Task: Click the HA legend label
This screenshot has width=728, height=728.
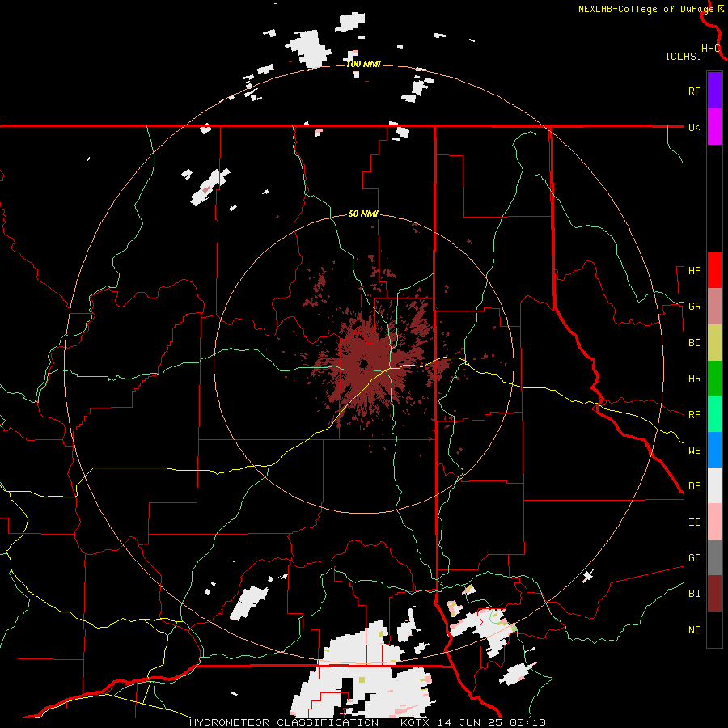Action: 694,271
